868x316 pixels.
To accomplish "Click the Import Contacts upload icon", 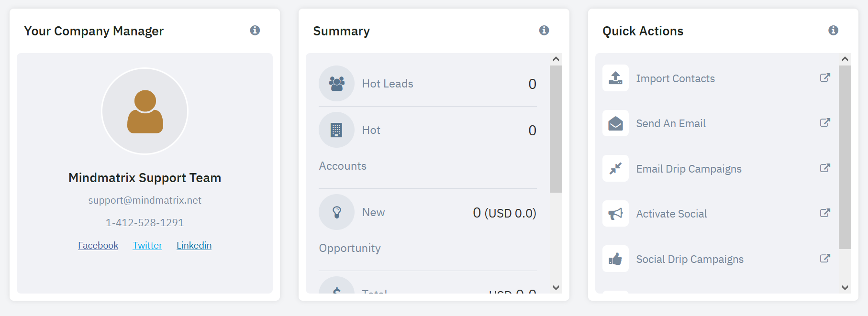I will click(x=615, y=78).
